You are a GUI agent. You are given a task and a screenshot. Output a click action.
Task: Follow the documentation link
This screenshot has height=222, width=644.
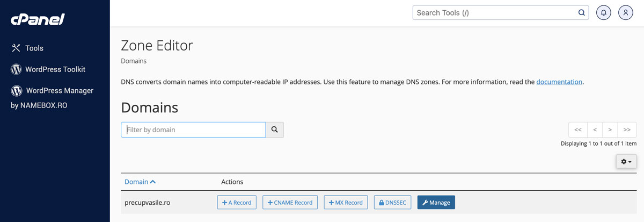point(559,82)
